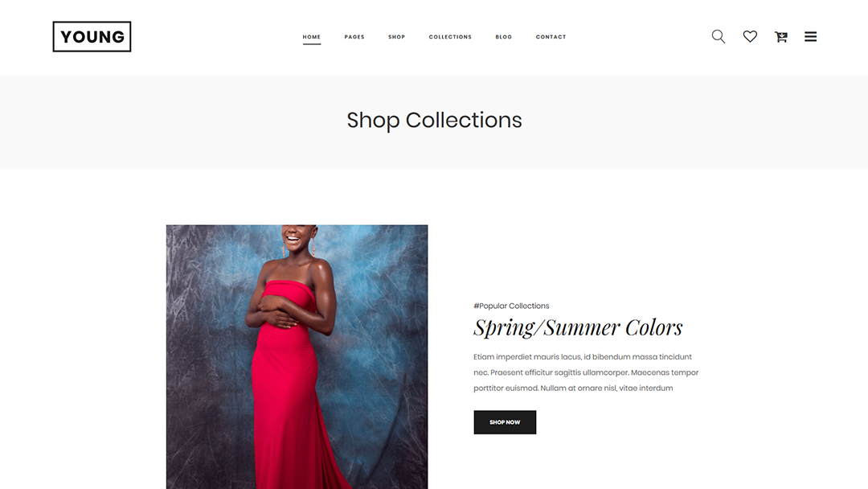Click the #Popular Collections tag
Image resolution: width=868 pixels, height=489 pixels.
point(511,306)
